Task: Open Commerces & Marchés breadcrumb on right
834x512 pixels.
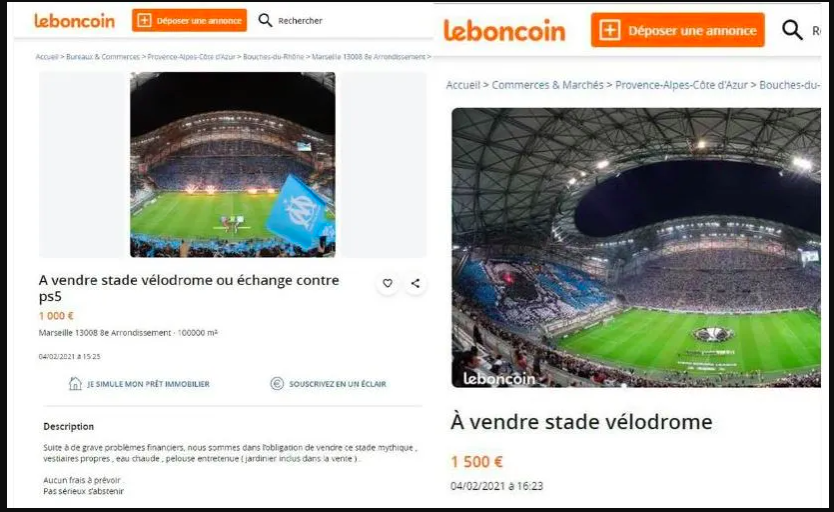Action: pos(547,85)
